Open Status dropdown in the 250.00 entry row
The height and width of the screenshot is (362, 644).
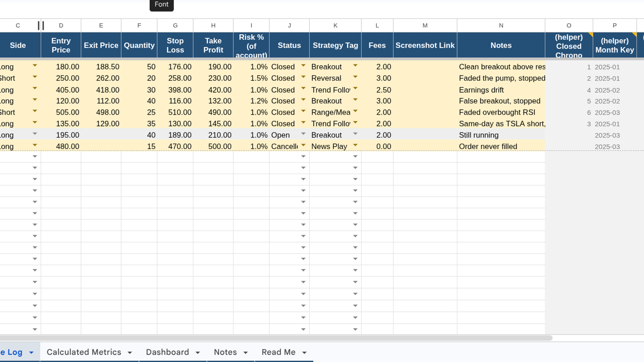pos(303,77)
